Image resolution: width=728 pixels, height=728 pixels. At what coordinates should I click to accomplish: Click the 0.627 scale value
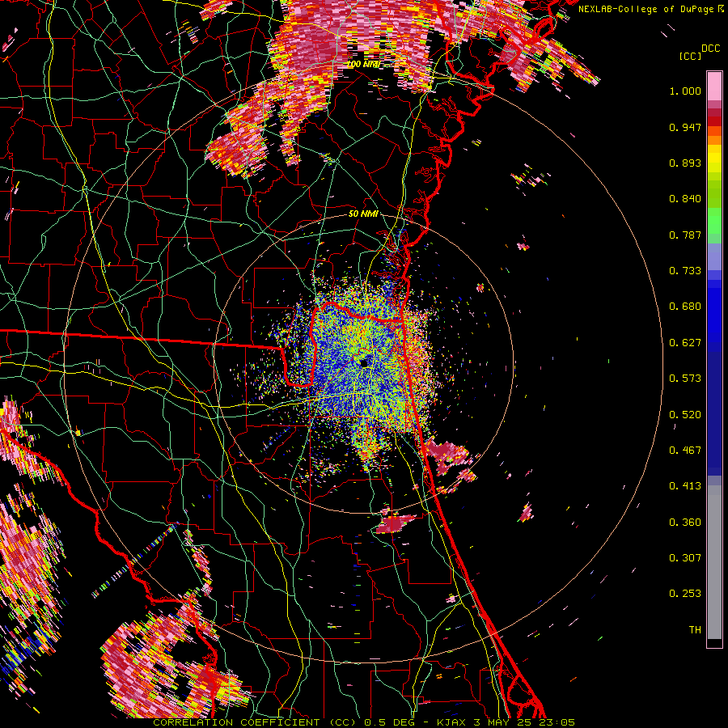pos(685,343)
